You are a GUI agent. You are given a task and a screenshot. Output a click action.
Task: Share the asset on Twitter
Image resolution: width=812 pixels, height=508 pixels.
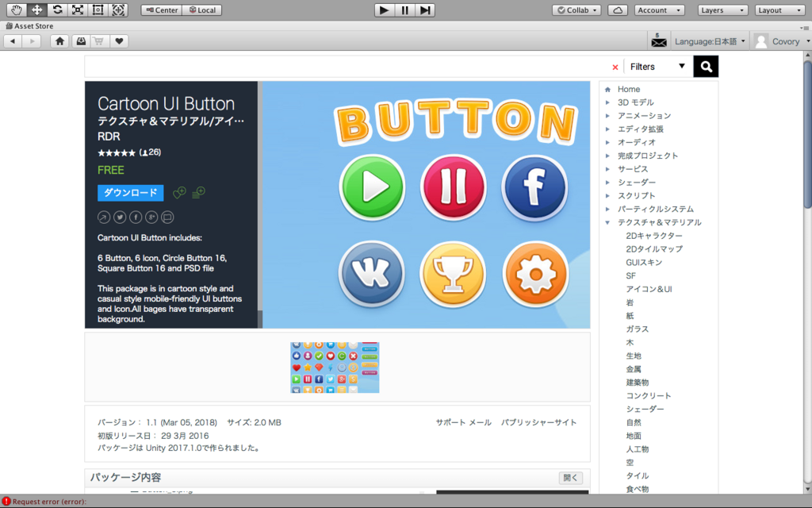pyautogui.click(x=120, y=217)
